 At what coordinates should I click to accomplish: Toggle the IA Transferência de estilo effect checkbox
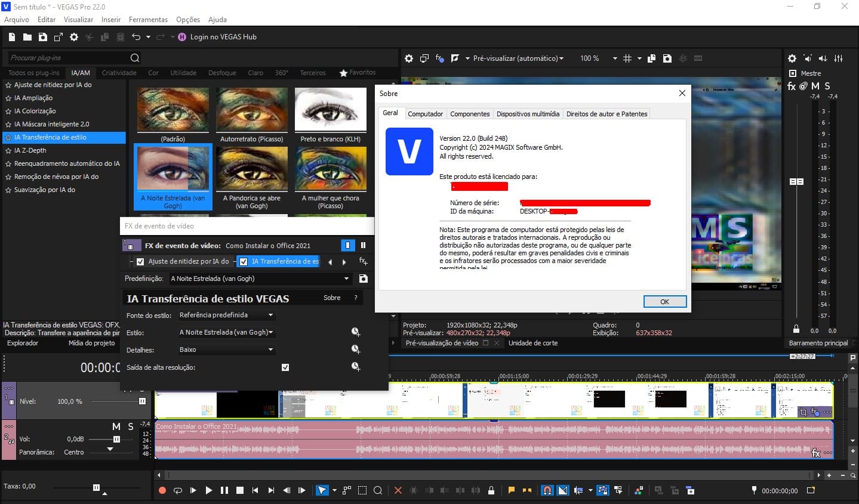[x=244, y=261]
